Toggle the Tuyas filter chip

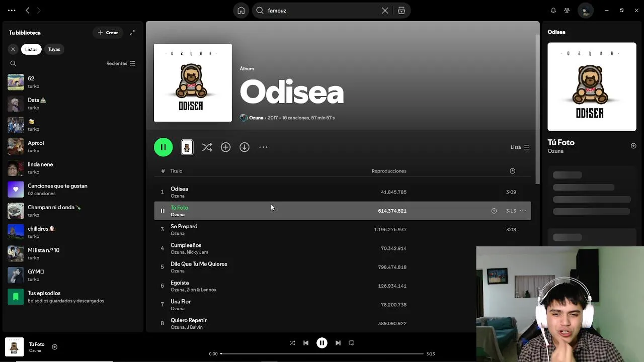[54, 49]
